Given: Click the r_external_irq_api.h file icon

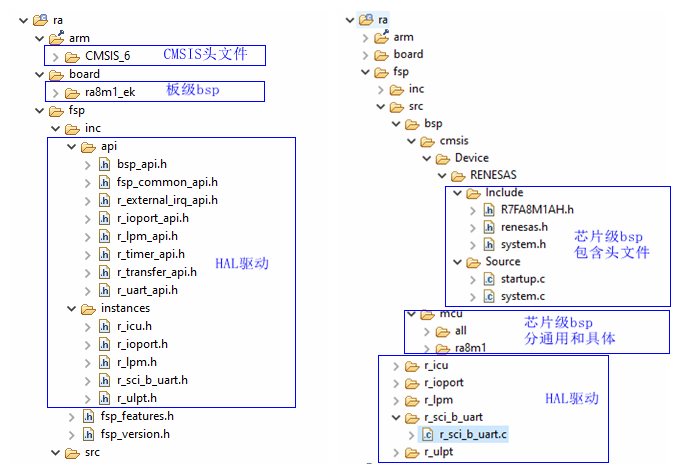Looking at the screenshot, I should 104,201.
